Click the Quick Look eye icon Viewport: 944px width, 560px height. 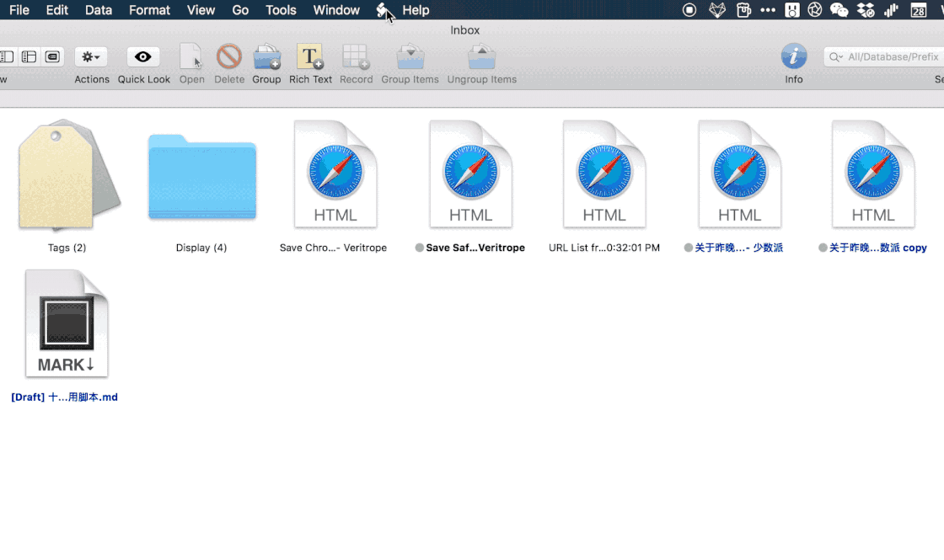click(x=143, y=56)
